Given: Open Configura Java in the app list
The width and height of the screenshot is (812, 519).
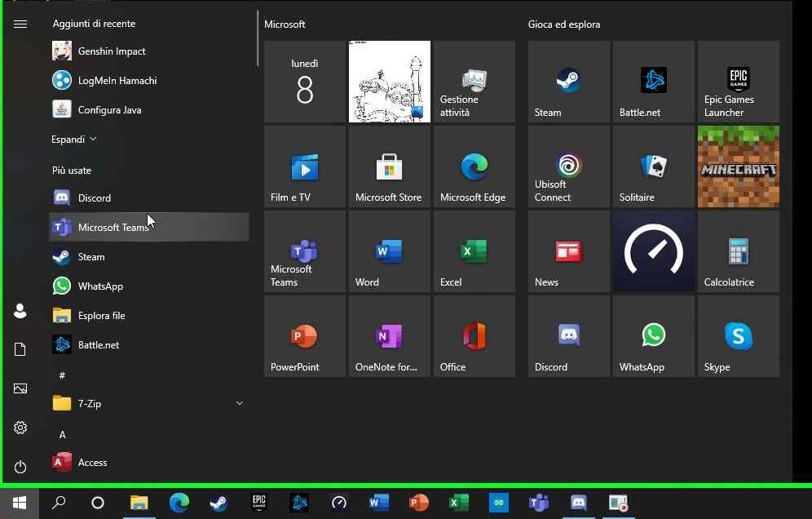Looking at the screenshot, I should [149, 110].
